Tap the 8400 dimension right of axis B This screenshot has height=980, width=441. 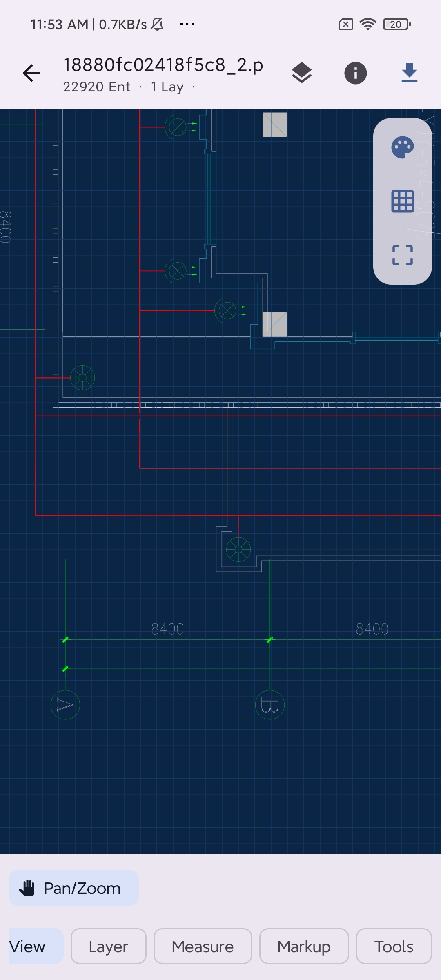372,629
